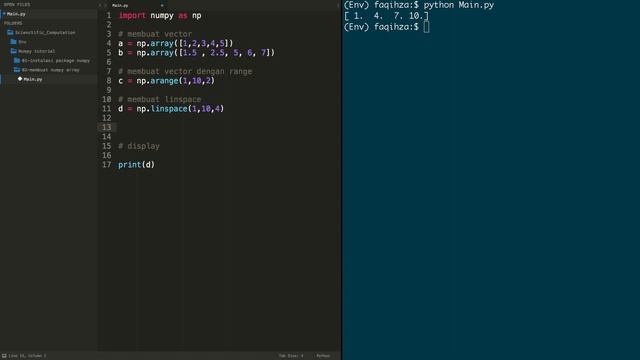This screenshot has height=360, width=640.
Task: Click line number 1 in gutter
Action: (x=109, y=16)
